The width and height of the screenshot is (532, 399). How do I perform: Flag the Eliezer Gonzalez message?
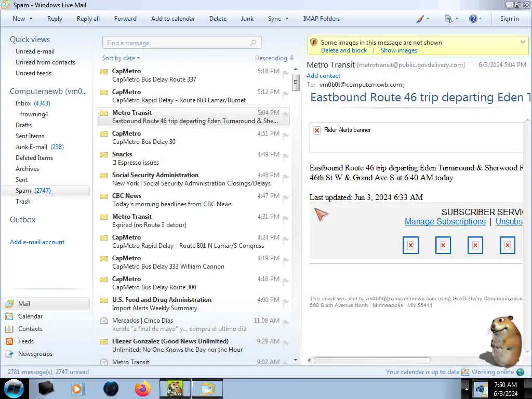coord(286,343)
